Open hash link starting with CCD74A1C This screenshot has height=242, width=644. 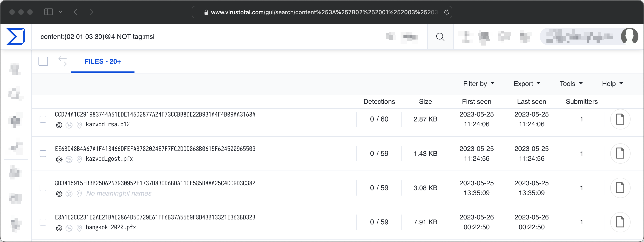(x=155, y=115)
